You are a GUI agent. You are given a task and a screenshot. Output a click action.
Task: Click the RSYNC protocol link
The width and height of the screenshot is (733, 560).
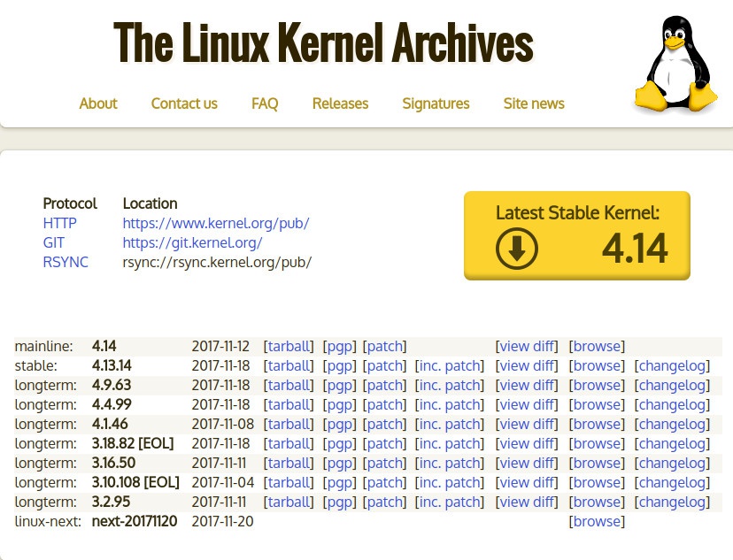(x=66, y=262)
